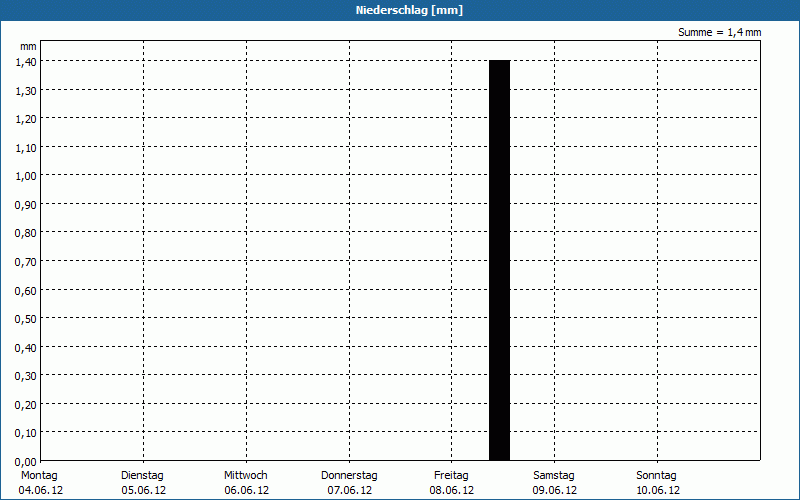Click the 0,50 y-axis value
This screenshot has width=800, height=500.
pos(26,319)
